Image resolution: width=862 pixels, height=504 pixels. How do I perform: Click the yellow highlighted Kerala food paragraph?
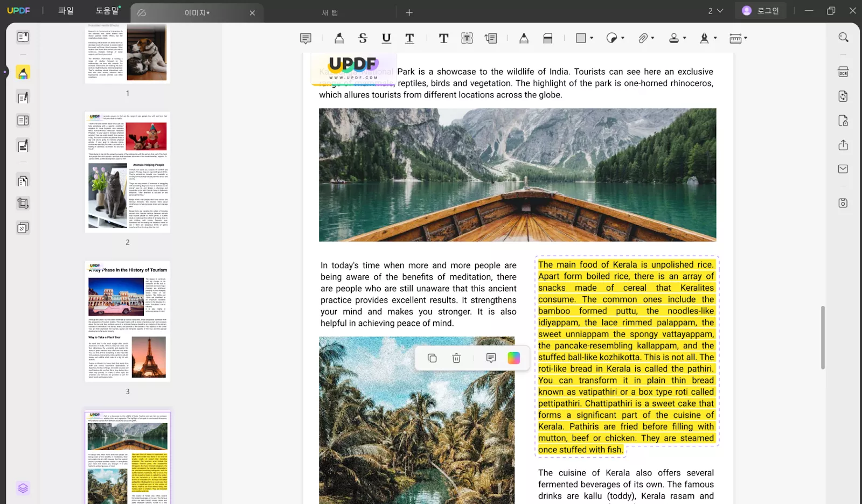626,357
